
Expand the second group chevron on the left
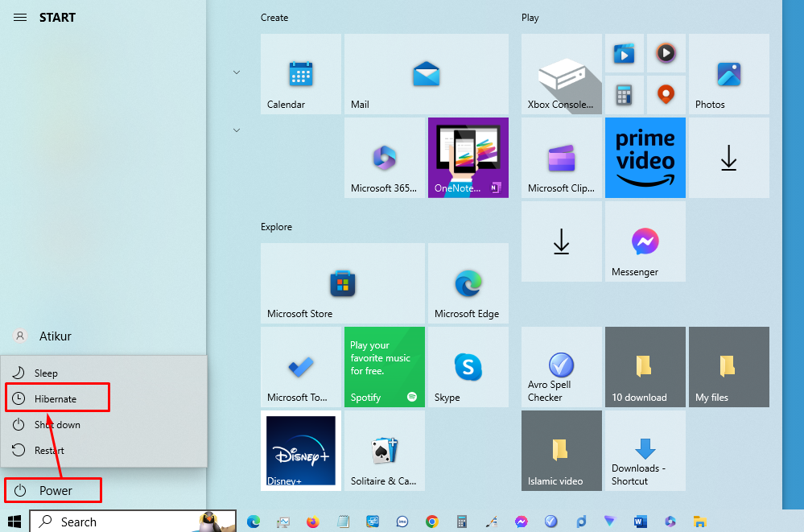tap(236, 129)
